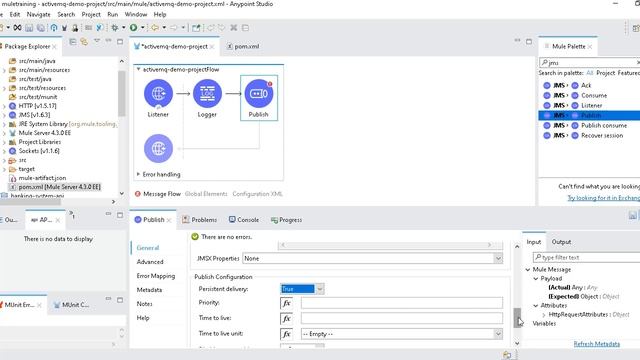This screenshot has width=640, height=360.
Task: Select the Publish component in the flow
Action: (259, 98)
